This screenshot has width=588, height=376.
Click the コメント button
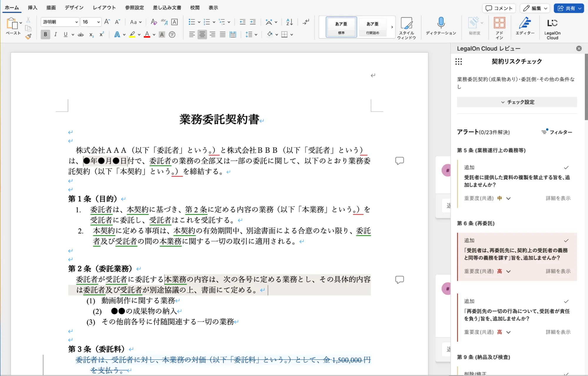coord(499,8)
